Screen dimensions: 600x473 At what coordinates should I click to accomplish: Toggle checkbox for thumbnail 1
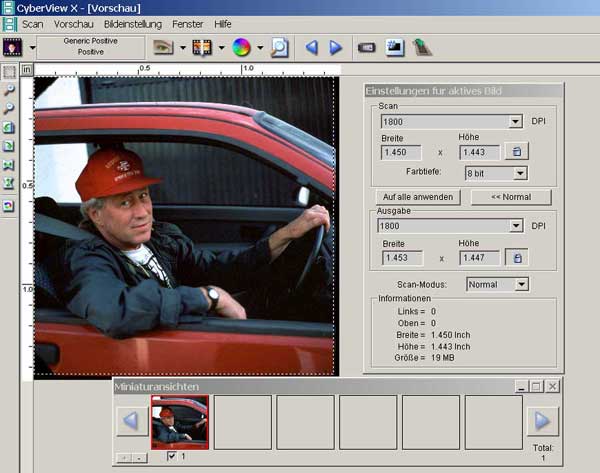click(x=172, y=456)
